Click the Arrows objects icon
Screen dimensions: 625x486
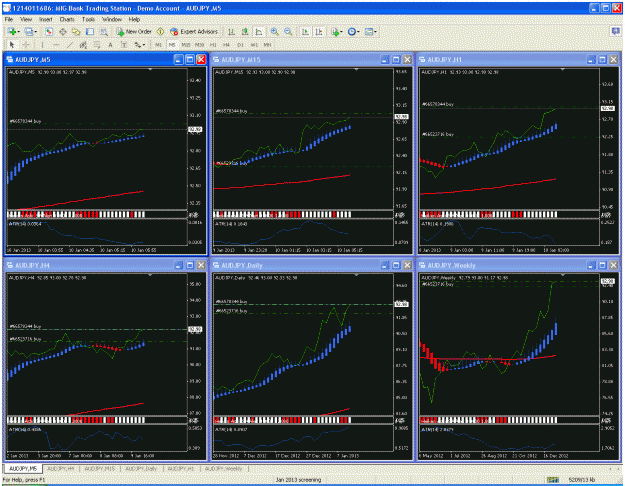point(138,45)
